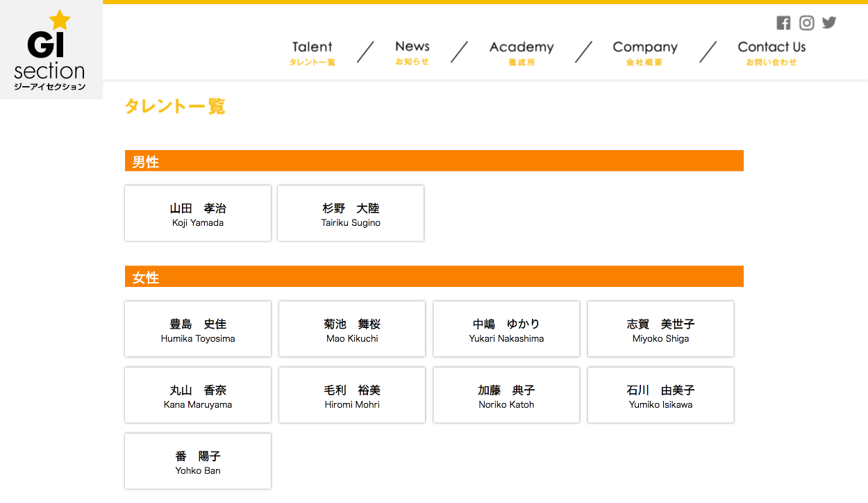Open Yumiko Isikawa's profile card
This screenshot has width=868, height=503.
click(660, 395)
